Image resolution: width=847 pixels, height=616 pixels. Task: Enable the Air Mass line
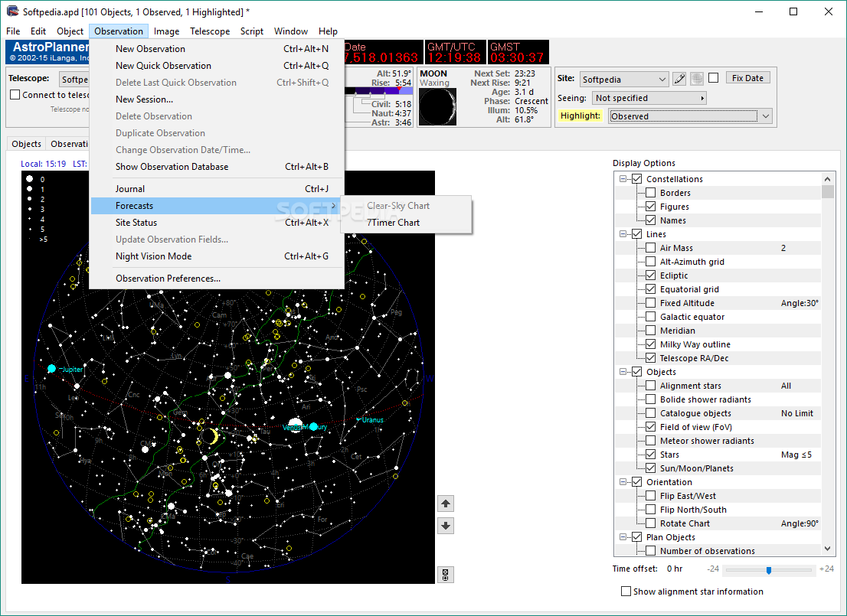click(x=651, y=248)
